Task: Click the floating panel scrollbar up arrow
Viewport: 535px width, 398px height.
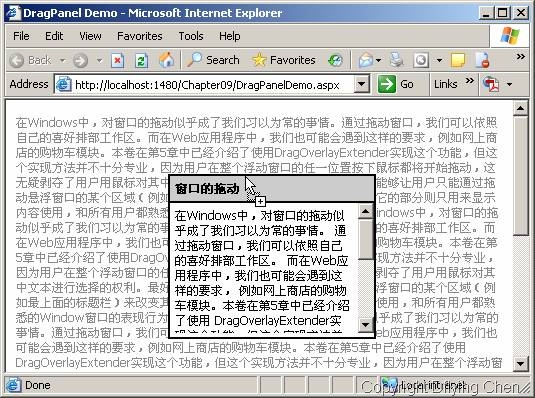Action: [x=366, y=212]
